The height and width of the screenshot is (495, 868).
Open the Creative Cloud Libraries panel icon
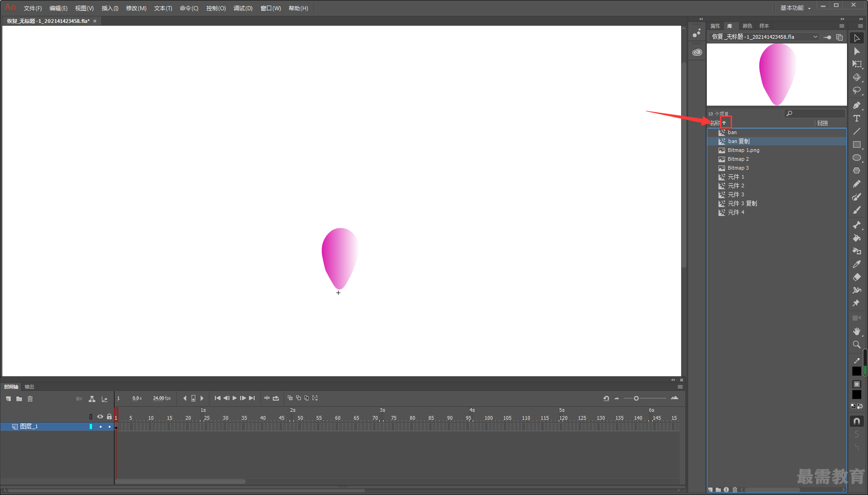697,52
